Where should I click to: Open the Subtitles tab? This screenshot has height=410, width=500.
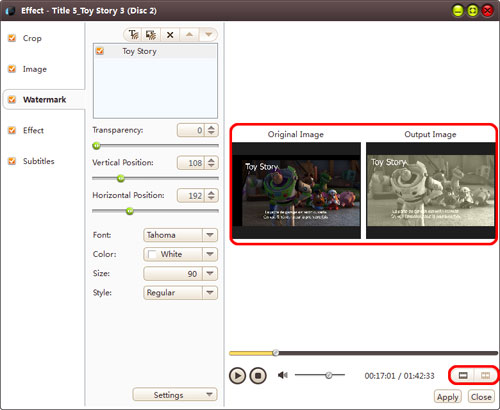39,161
